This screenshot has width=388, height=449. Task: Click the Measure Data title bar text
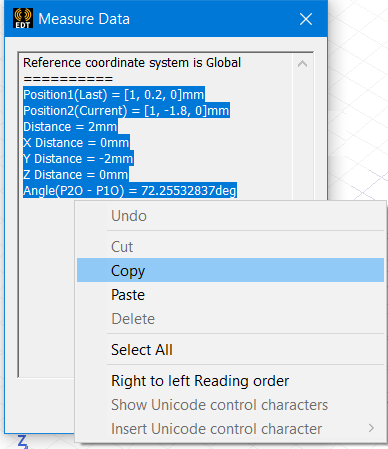tap(84, 19)
